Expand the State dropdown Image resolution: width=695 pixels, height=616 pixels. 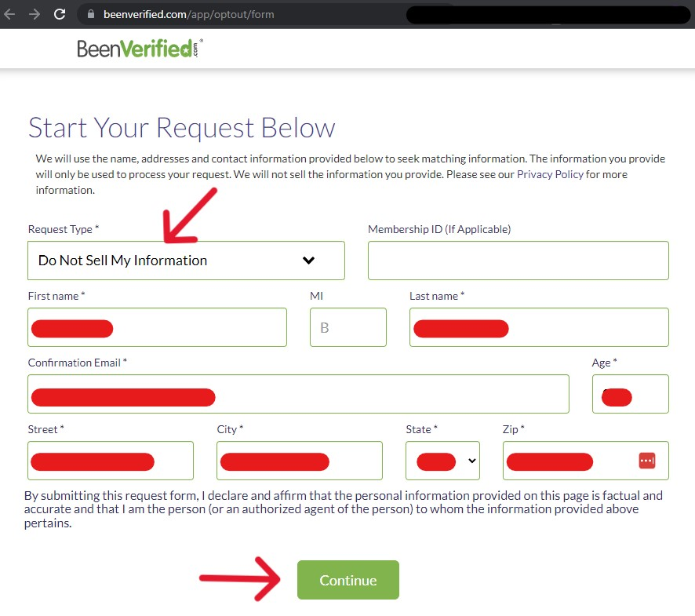tap(442, 461)
